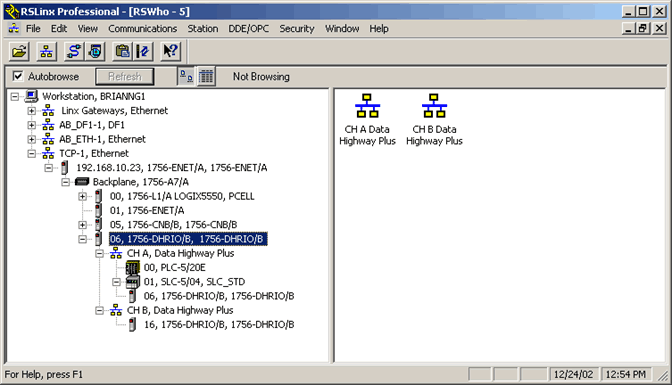Click the RSWho network toolbar icon

(x=46, y=51)
